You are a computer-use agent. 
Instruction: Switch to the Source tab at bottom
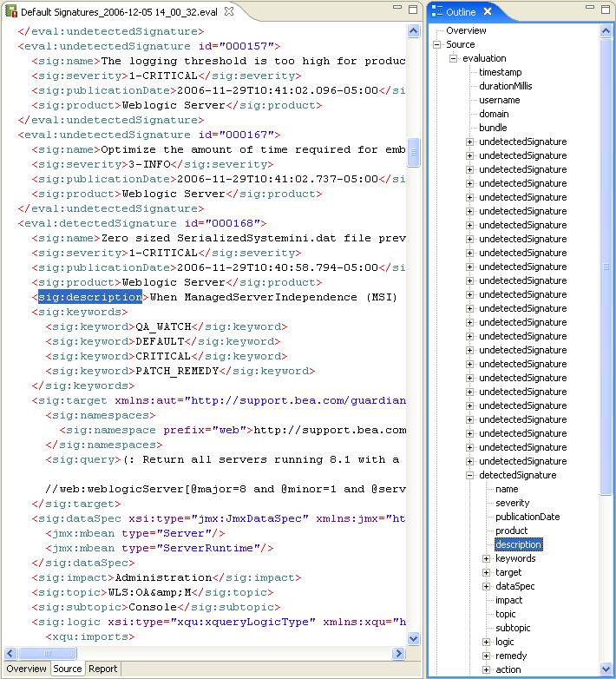pyautogui.click(x=67, y=669)
